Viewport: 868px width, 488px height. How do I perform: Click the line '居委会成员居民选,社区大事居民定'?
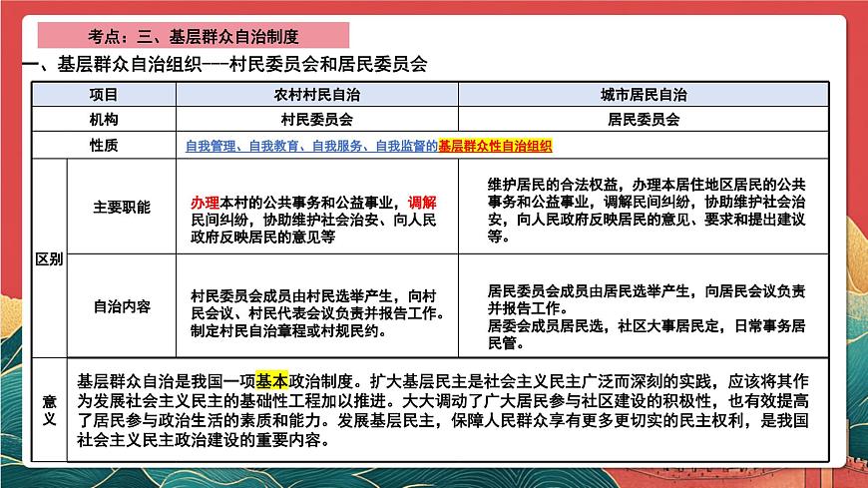(605, 326)
